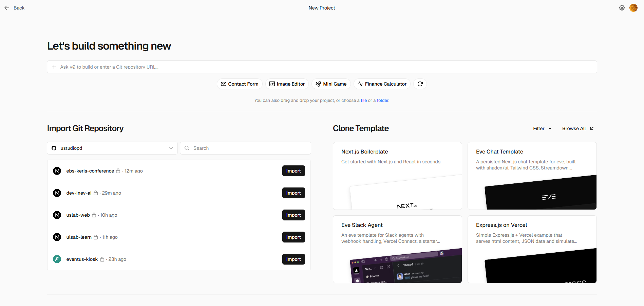644x306 pixels.
Task: Click the magnifier icon in repository search
Action: 187,148
